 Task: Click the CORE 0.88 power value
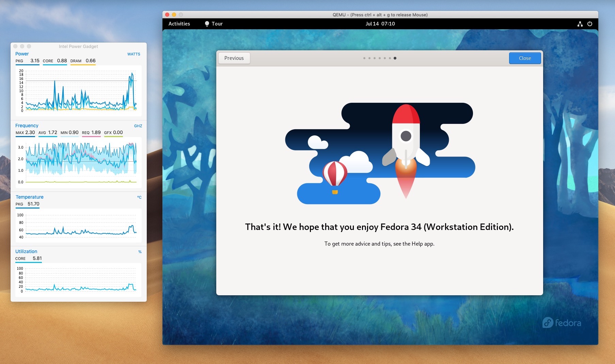(55, 61)
